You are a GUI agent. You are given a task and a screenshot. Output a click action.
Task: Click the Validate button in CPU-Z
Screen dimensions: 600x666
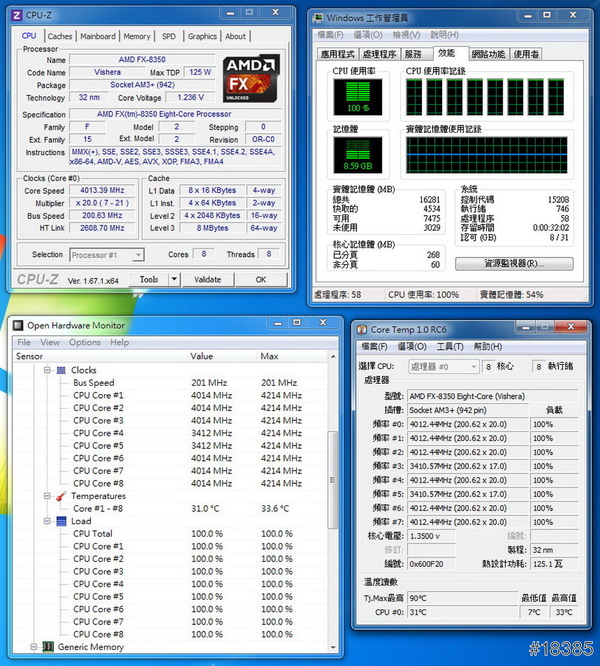click(x=207, y=280)
